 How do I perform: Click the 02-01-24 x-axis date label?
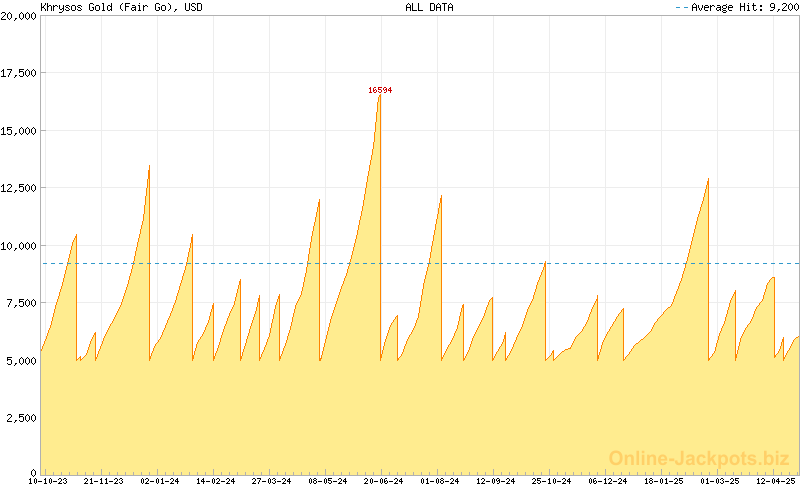tap(160, 481)
